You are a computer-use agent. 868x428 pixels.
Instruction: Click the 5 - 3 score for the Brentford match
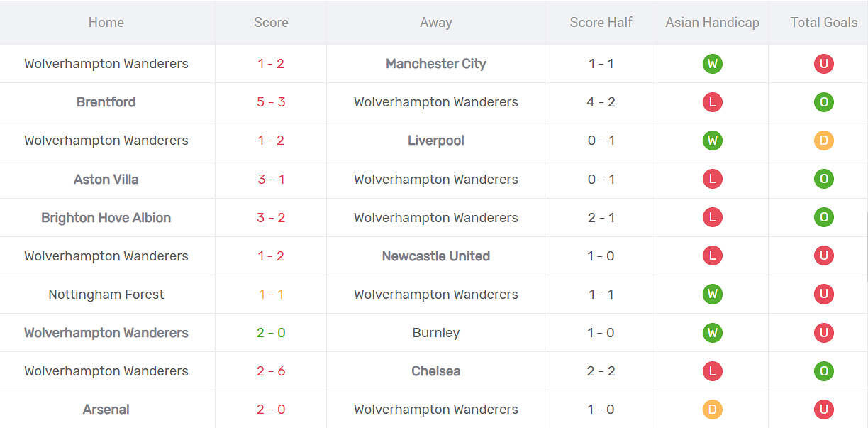click(271, 102)
